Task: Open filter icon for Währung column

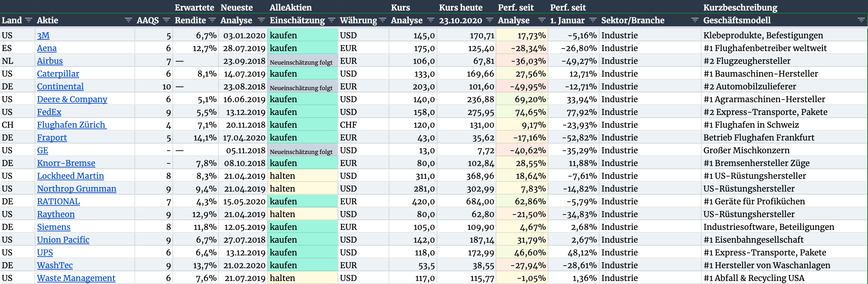Action: click(383, 20)
